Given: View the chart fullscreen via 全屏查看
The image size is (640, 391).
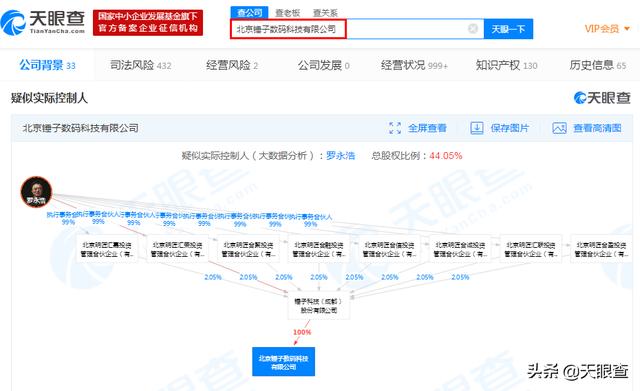Looking at the screenshot, I should [x=418, y=128].
